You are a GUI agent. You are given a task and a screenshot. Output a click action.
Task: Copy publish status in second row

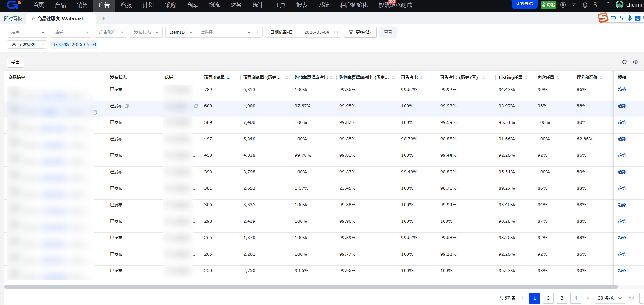pos(127,106)
